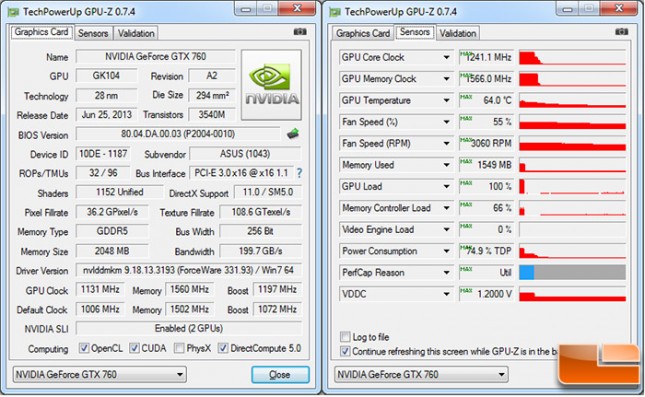Click the NVIDIA SLI value Enabled (2 GPUs)
The width and height of the screenshot is (645, 397).
click(188, 328)
